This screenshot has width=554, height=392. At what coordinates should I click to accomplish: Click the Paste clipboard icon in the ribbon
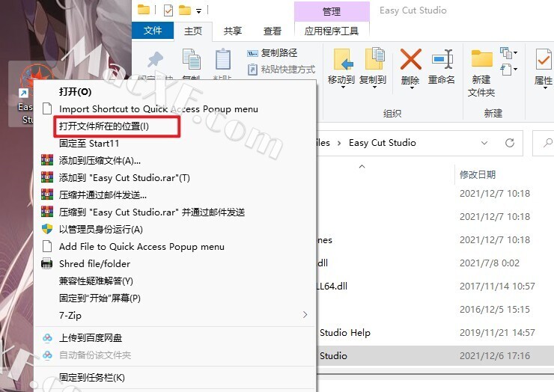point(223,59)
